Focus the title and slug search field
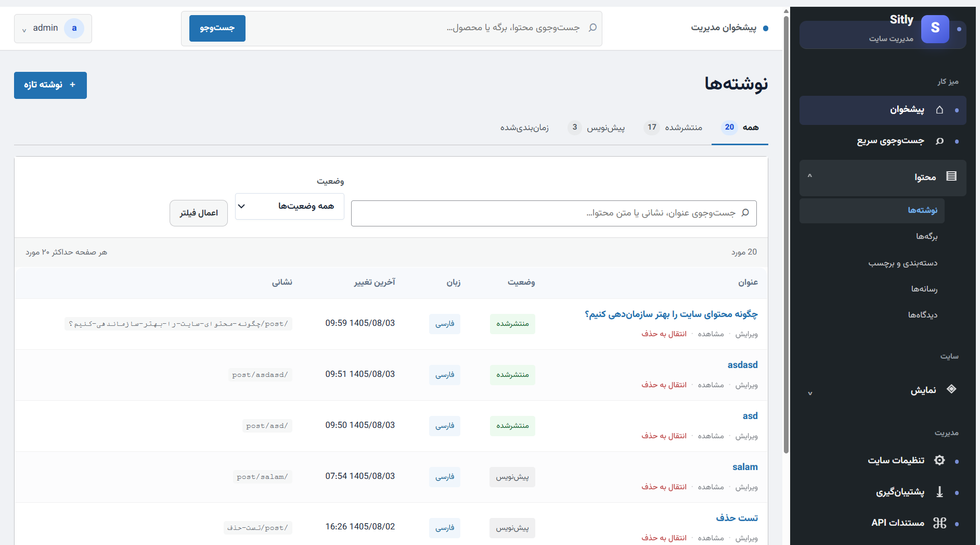This screenshot has width=980, height=545. point(553,213)
